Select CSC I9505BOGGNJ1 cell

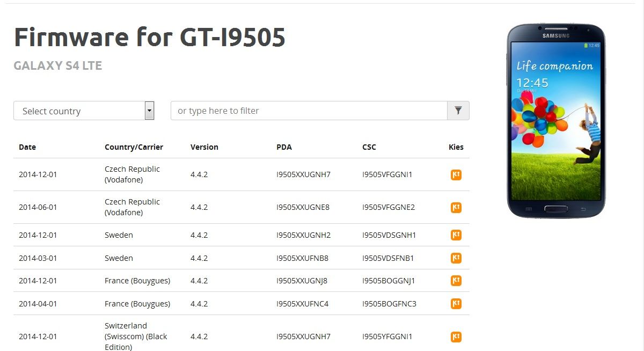click(389, 281)
